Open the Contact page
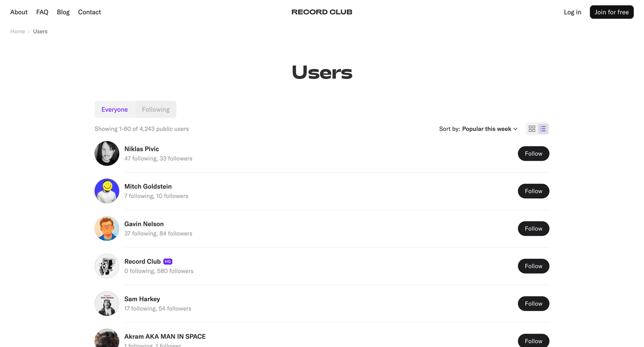The image size is (644, 347). coord(89,12)
